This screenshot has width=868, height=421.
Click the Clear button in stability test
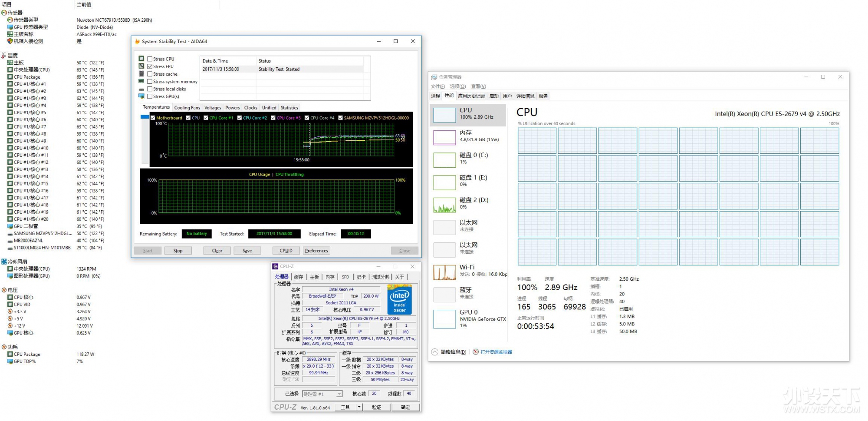click(x=217, y=251)
